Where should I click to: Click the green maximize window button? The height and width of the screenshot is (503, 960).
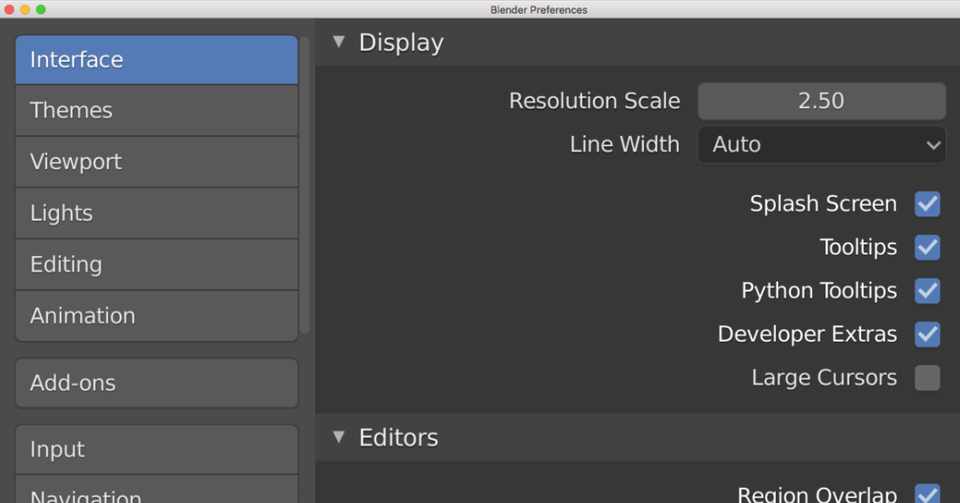point(41,9)
